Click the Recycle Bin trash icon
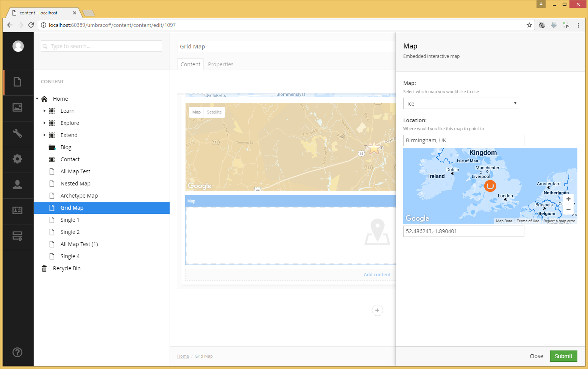 pos(44,268)
